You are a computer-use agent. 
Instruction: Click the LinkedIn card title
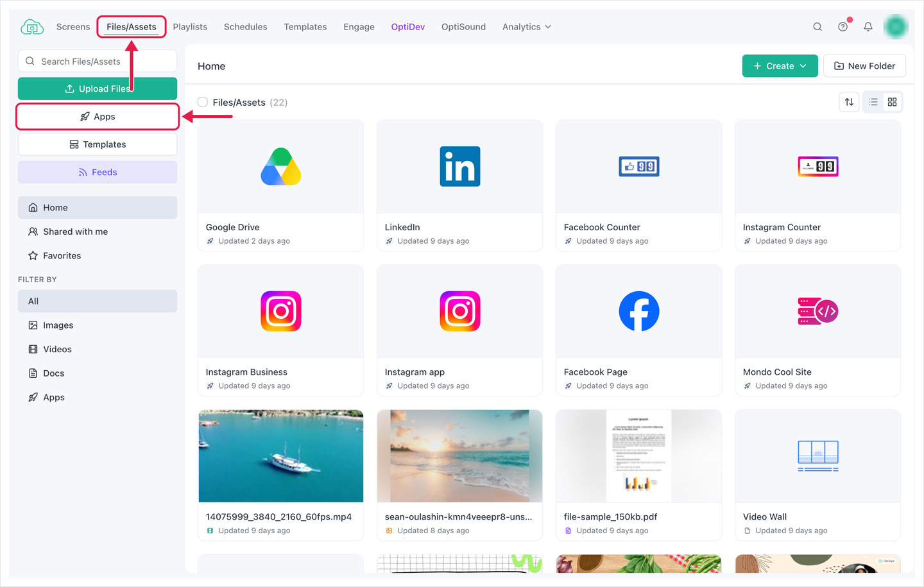402,227
